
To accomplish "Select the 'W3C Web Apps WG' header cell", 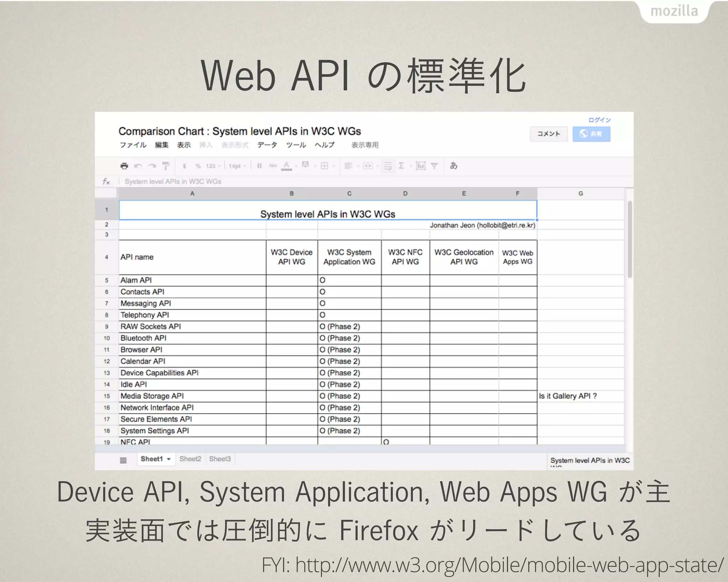I will coord(518,257).
